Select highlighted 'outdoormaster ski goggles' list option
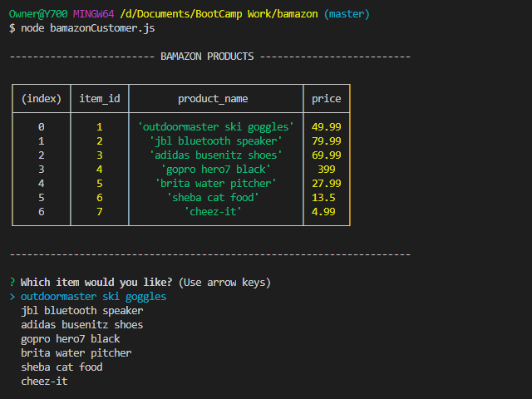This screenshot has width=532, height=399. click(93, 297)
